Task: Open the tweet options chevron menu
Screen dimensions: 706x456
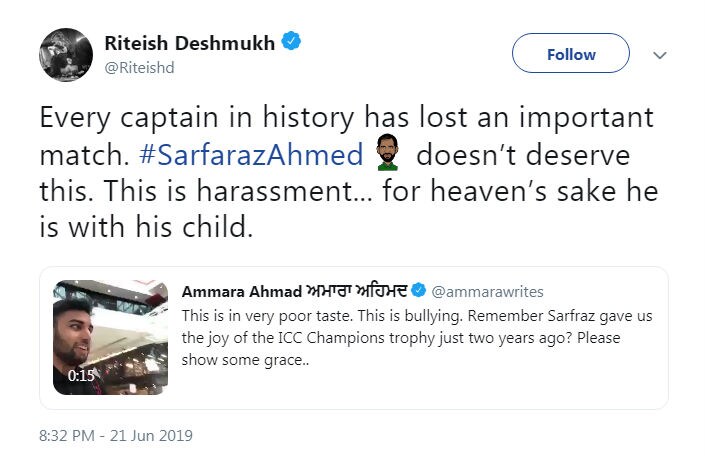Action: coord(659,55)
